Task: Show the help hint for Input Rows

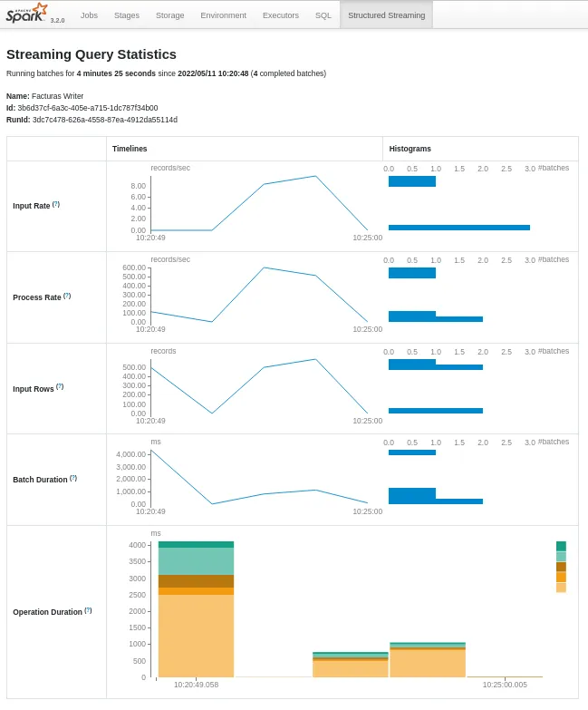Action: (60, 386)
